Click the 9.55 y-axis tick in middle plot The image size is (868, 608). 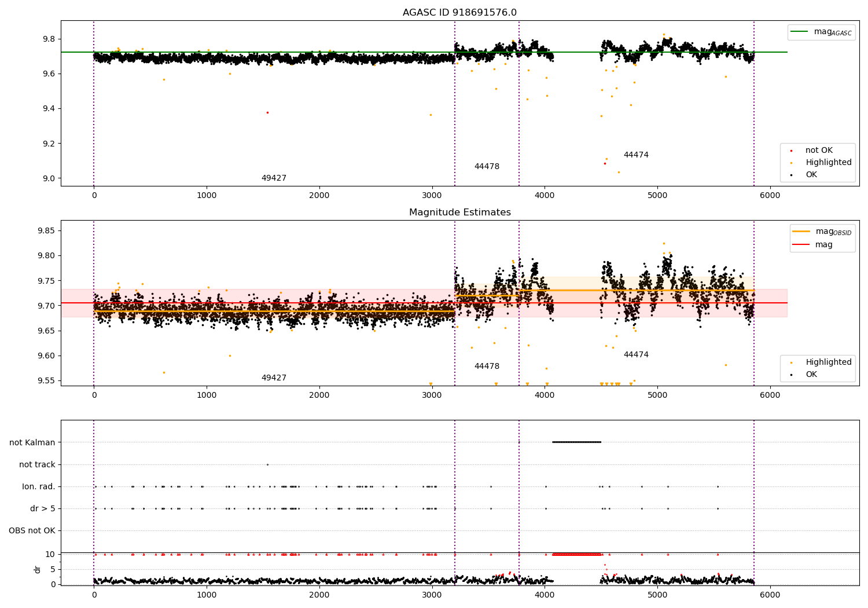pyautogui.click(x=46, y=381)
